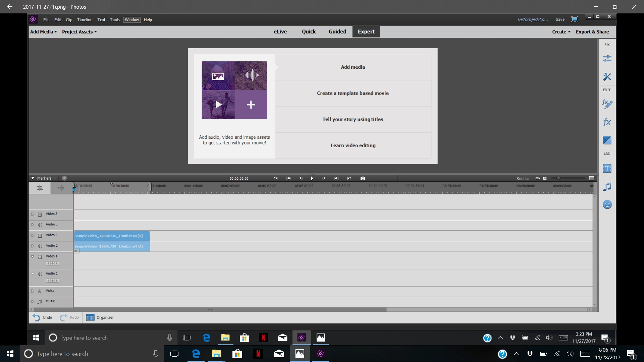Click the Freeze Frame camera icon
This screenshot has width=644, height=362.
(363, 178)
